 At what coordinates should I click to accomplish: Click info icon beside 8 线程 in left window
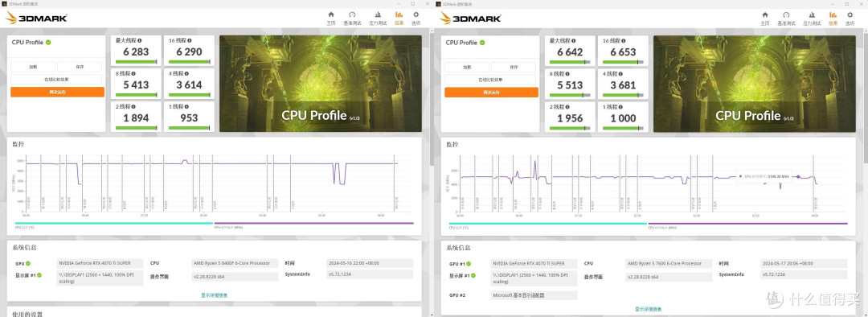(133, 73)
